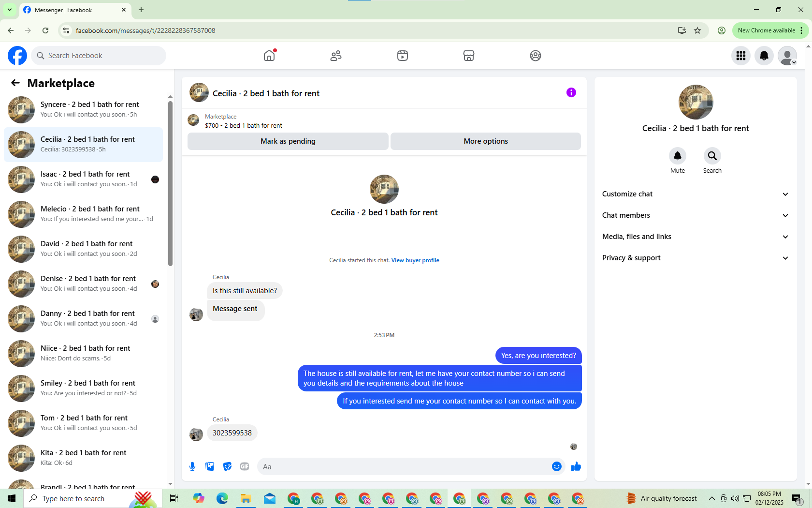812x508 pixels.
Task: Install app icon in address bar
Action: [x=682, y=30]
